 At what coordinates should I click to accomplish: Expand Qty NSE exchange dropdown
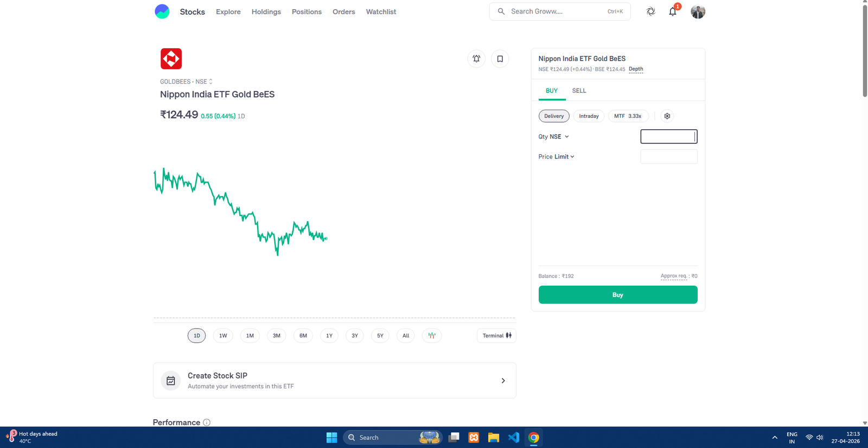pos(559,137)
